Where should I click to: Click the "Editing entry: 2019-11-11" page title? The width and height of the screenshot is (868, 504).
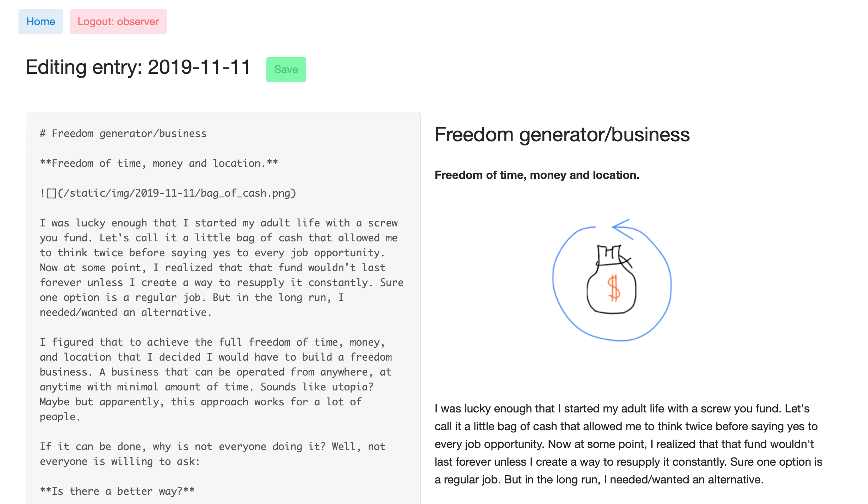tap(138, 67)
